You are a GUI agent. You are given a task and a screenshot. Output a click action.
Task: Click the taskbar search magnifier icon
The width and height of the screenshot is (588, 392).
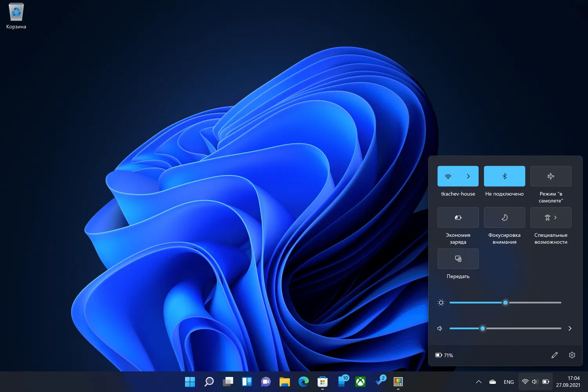tap(209, 381)
